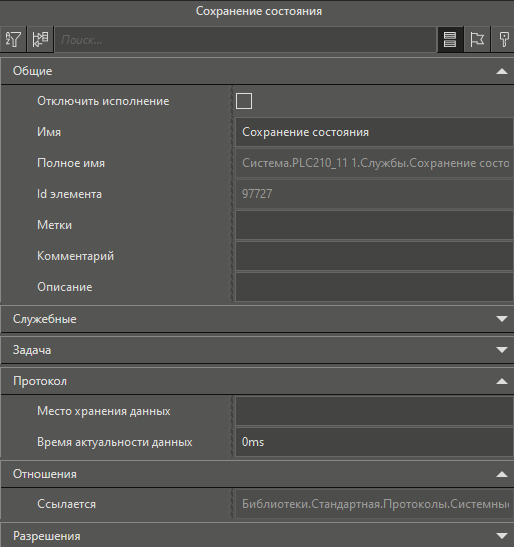Switch to list view icon
Viewport: 514px width, 547px height.
click(x=450, y=39)
